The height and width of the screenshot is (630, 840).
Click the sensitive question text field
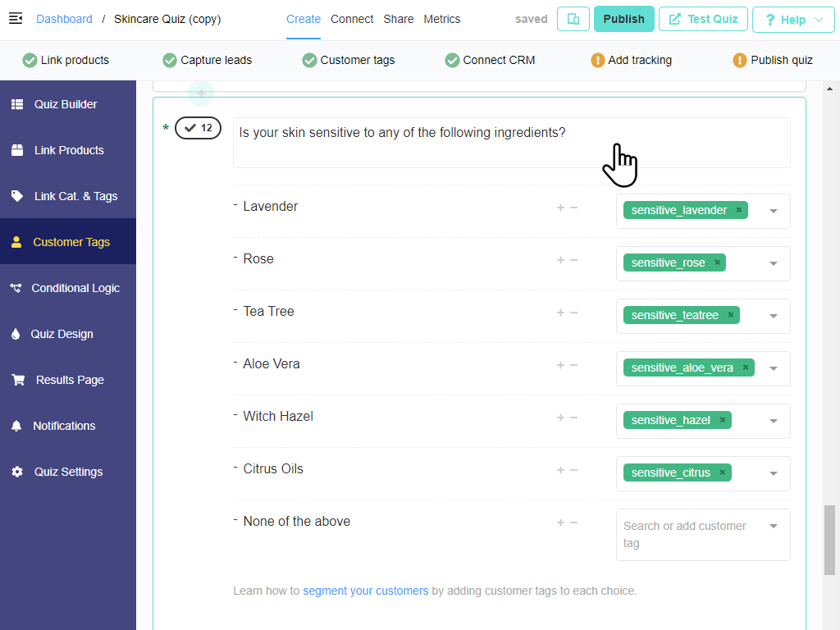point(511,143)
